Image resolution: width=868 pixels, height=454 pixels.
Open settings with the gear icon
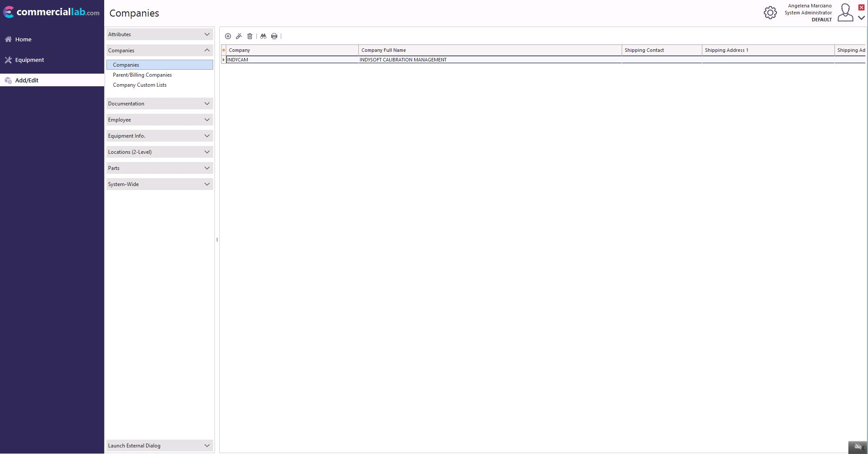click(x=770, y=13)
